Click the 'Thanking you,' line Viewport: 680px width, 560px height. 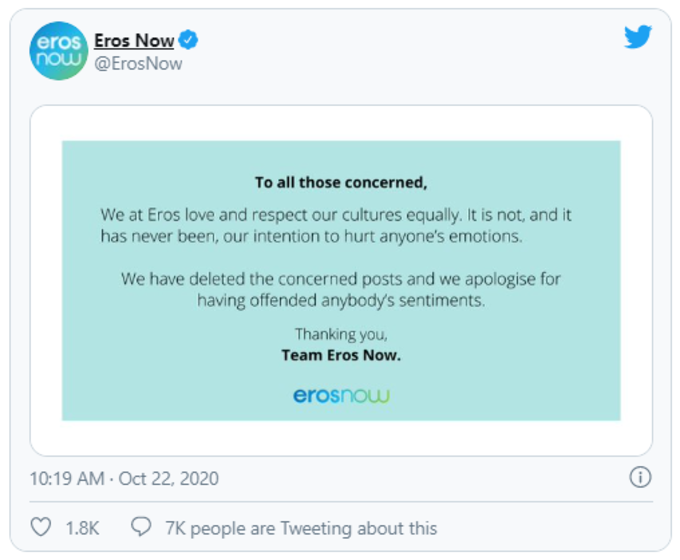[341, 334]
